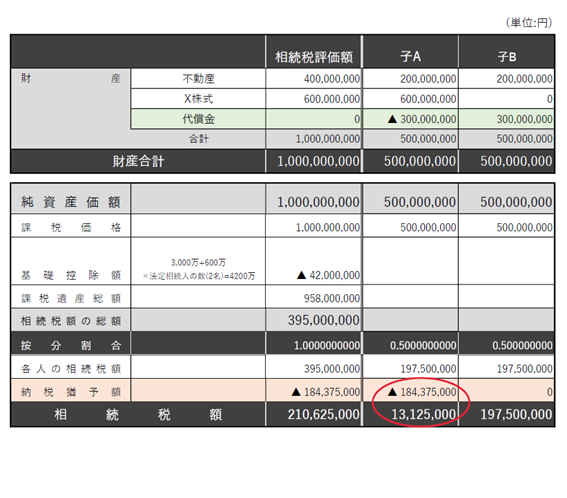Screen dimensions: 567x498
Task: Click the X株式 row label
Action: [198, 98]
